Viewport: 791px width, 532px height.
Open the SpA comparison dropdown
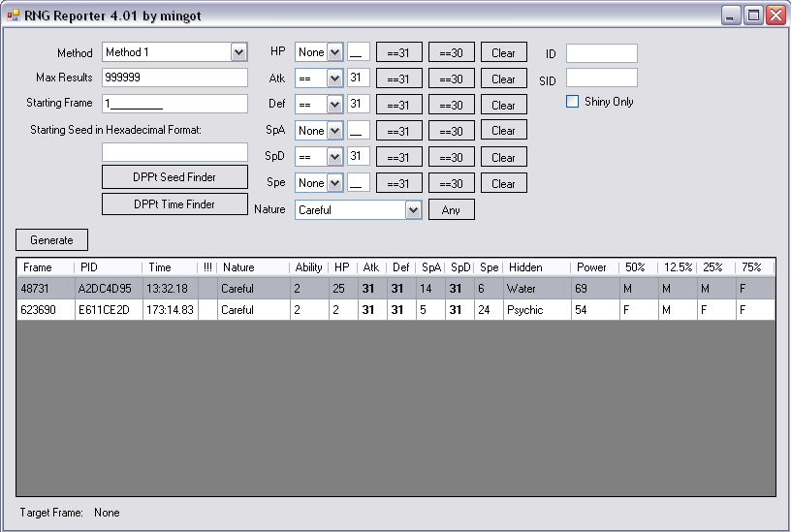pos(319,131)
